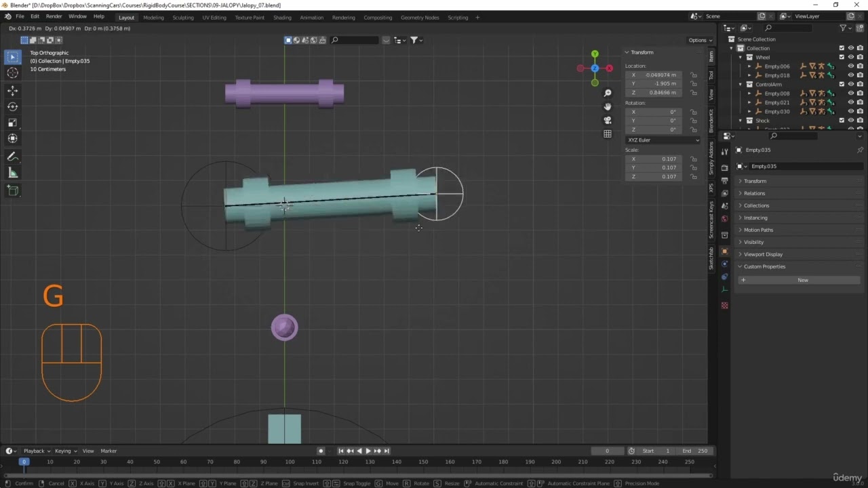Open the Tool properties tab
The width and height of the screenshot is (868, 488).
tap(724, 151)
